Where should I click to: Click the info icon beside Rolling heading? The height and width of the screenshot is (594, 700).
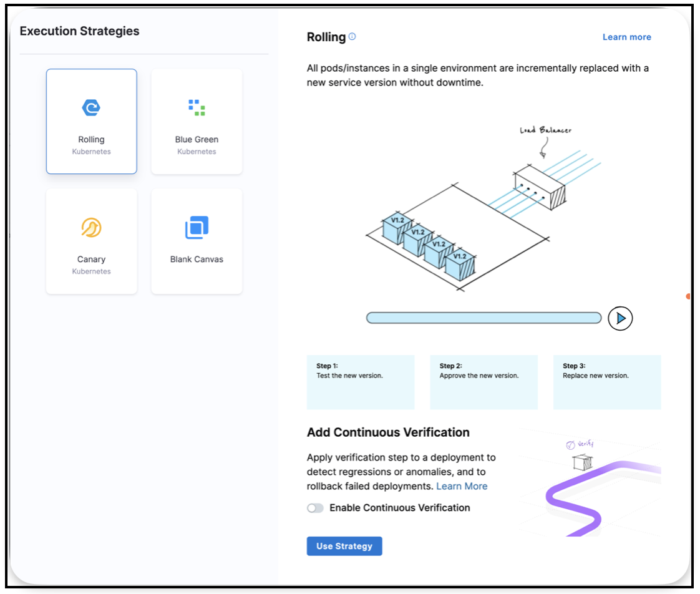352,37
